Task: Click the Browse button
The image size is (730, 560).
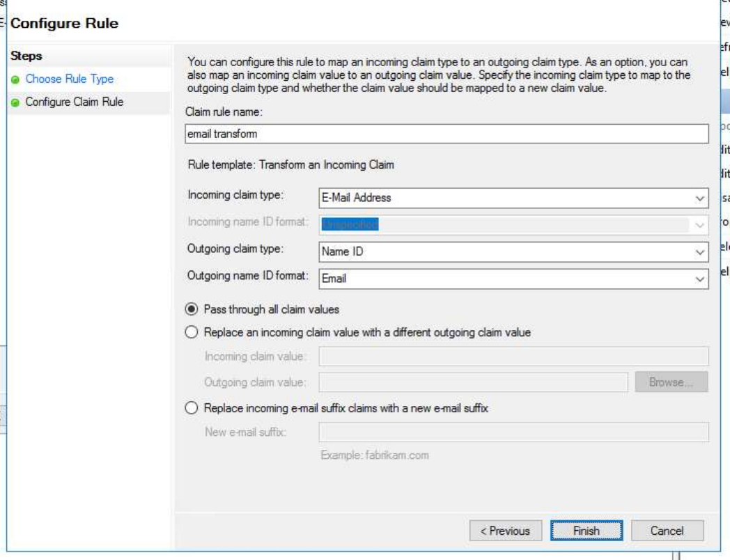Action: pos(671,382)
